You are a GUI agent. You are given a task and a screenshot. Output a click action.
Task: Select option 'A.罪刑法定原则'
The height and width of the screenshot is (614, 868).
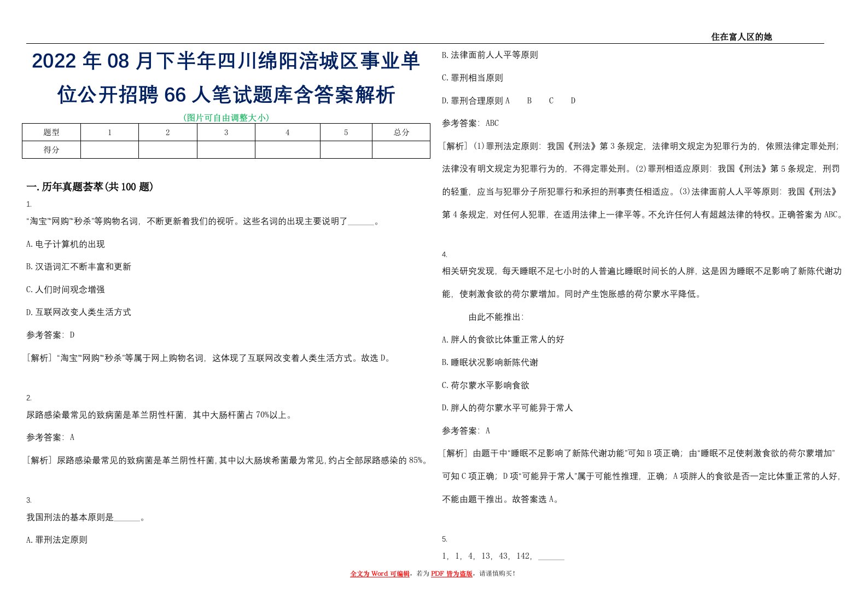click(57, 540)
